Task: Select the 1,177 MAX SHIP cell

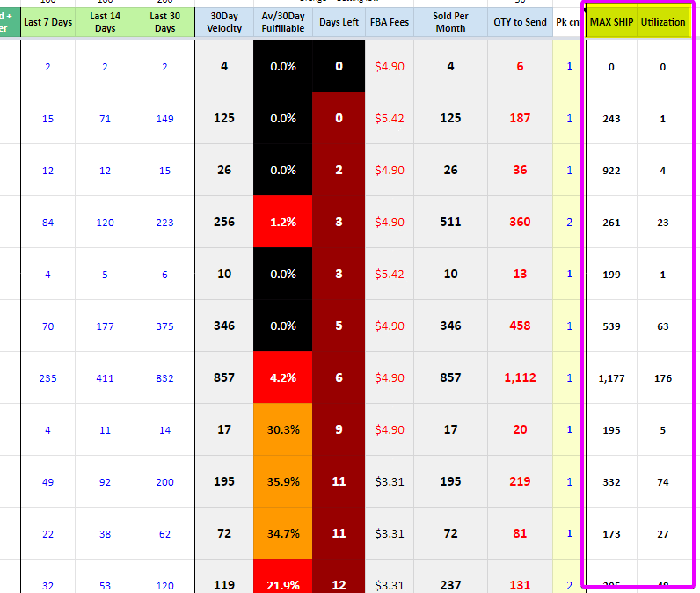Action: [611, 378]
